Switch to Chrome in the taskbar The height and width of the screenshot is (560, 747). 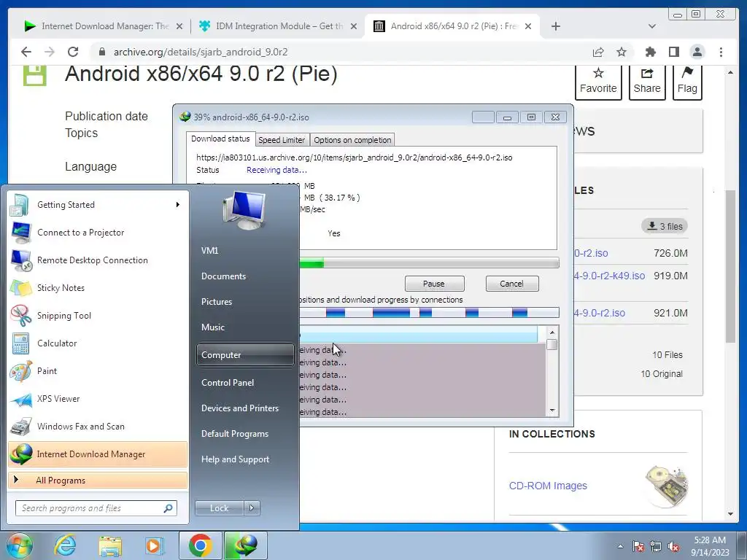(x=201, y=545)
